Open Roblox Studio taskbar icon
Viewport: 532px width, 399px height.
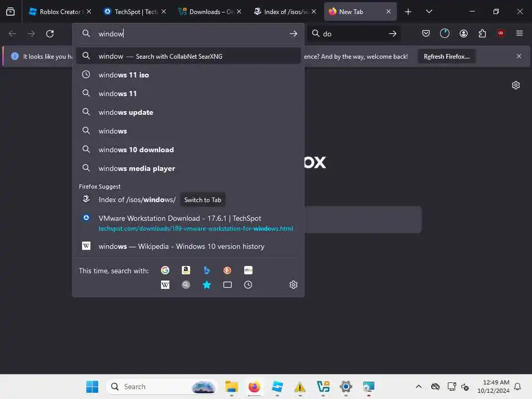[x=277, y=387]
